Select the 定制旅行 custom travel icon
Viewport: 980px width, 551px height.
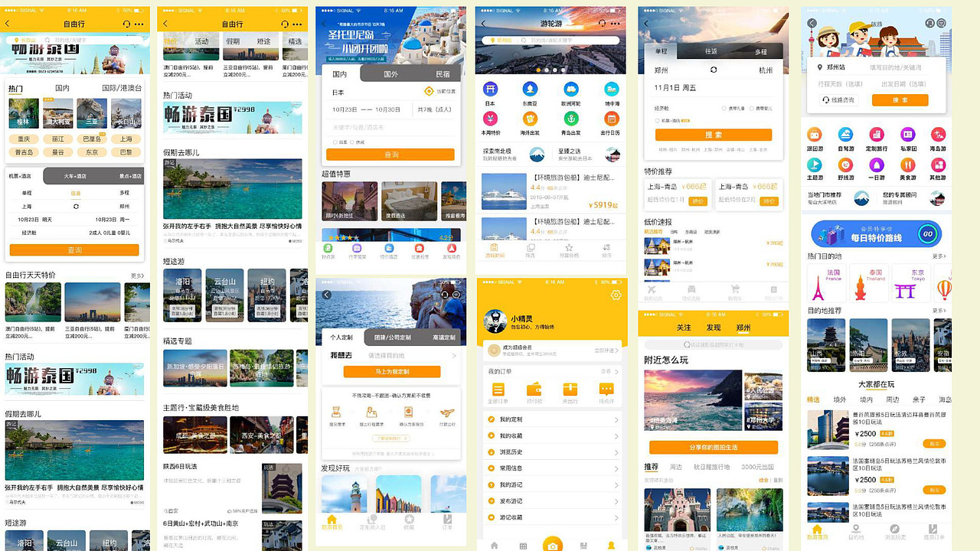(x=876, y=135)
